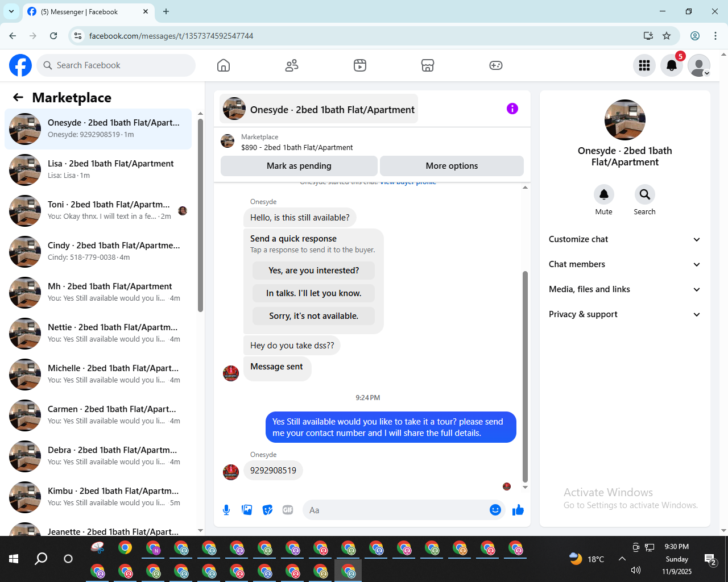728x582 pixels.
Task: Open the Friends icon in top navigation
Action: pos(292,65)
